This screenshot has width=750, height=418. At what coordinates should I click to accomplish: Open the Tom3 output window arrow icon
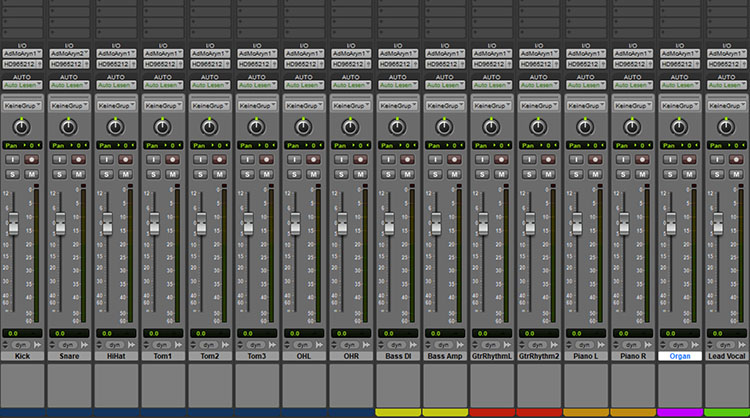(272, 345)
